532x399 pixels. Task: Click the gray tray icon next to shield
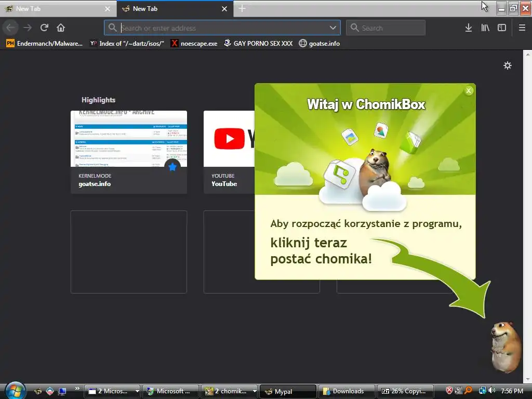[459, 391]
